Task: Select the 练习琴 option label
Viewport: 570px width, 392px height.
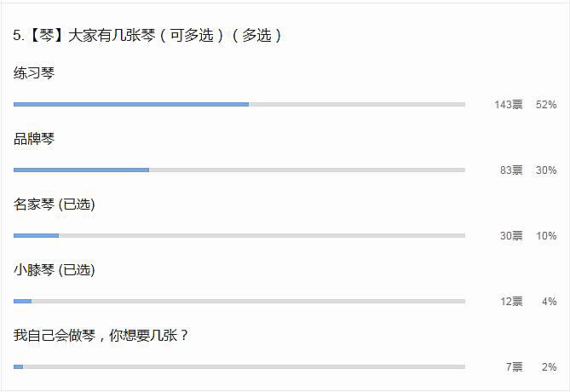Action: coord(34,73)
